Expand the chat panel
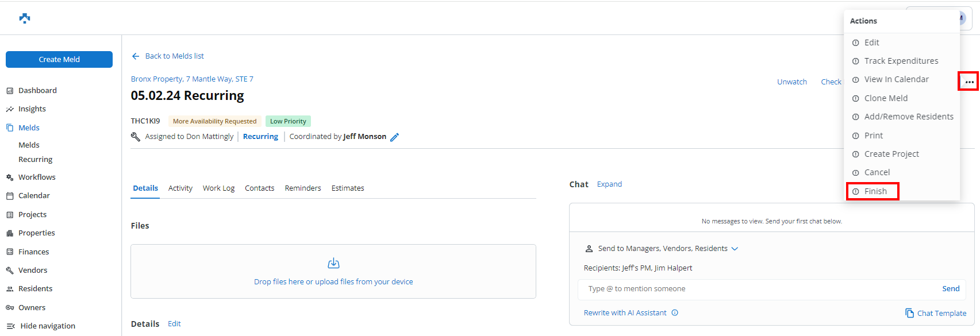Image resolution: width=980 pixels, height=336 pixels. point(609,184)
